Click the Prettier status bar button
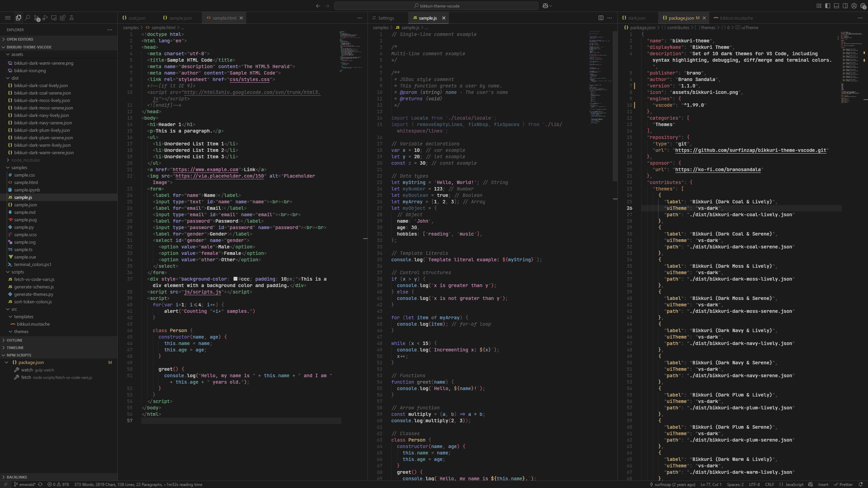 pyautogui.click(x=843, y=484)
